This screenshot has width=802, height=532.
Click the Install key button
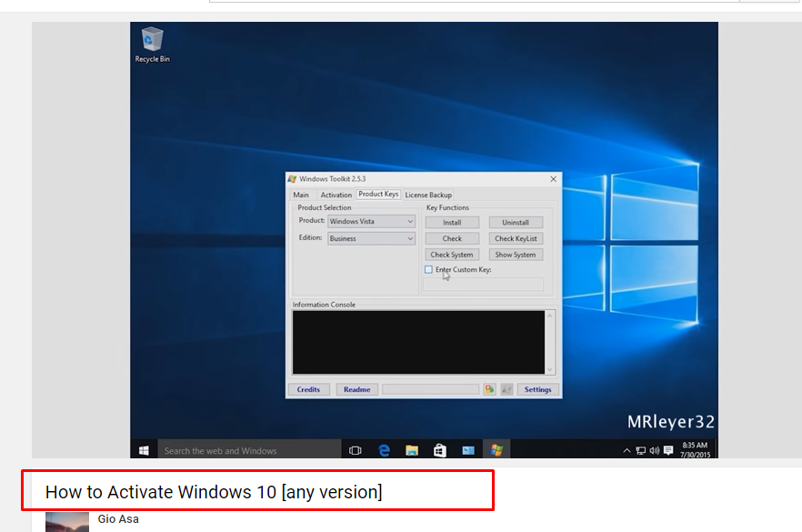452,223
